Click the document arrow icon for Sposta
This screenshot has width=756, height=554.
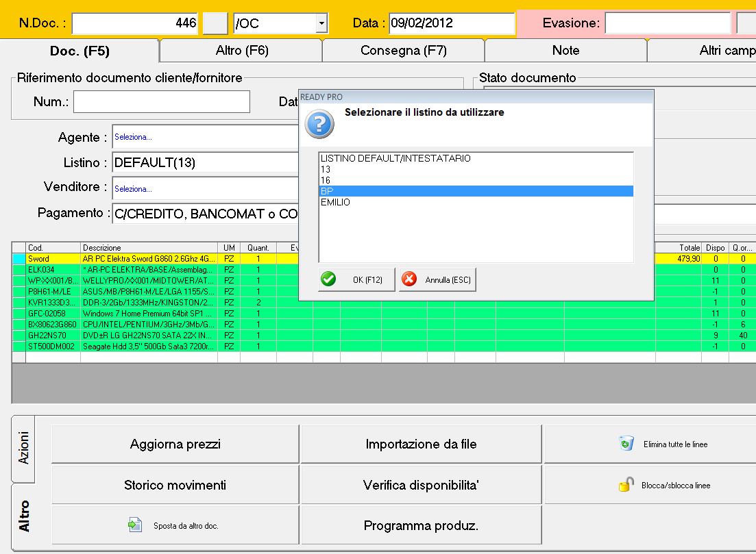[135, 525]
